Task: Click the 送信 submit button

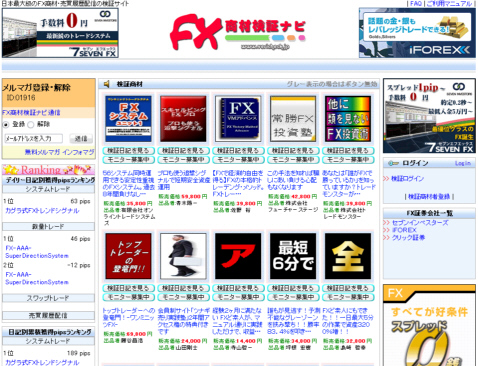Action: (81, 138)
